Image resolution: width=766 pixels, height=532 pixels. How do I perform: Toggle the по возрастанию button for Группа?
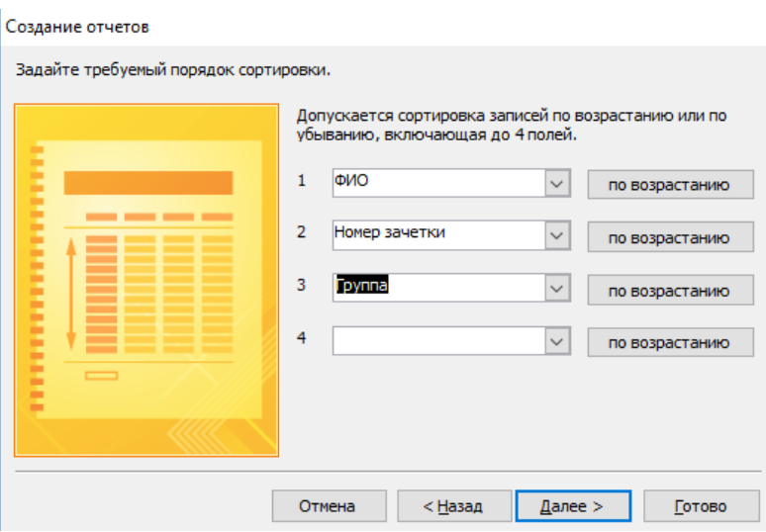click(667, 290)
